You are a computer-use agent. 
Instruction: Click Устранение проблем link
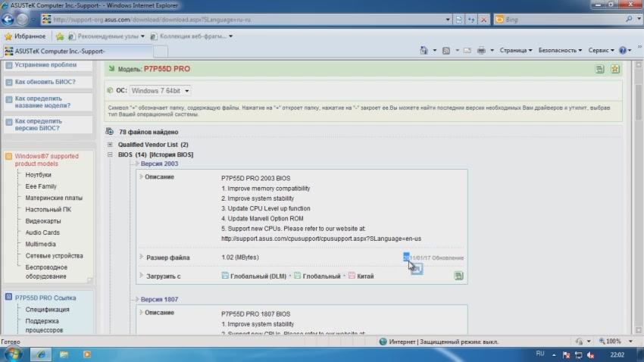45,65
